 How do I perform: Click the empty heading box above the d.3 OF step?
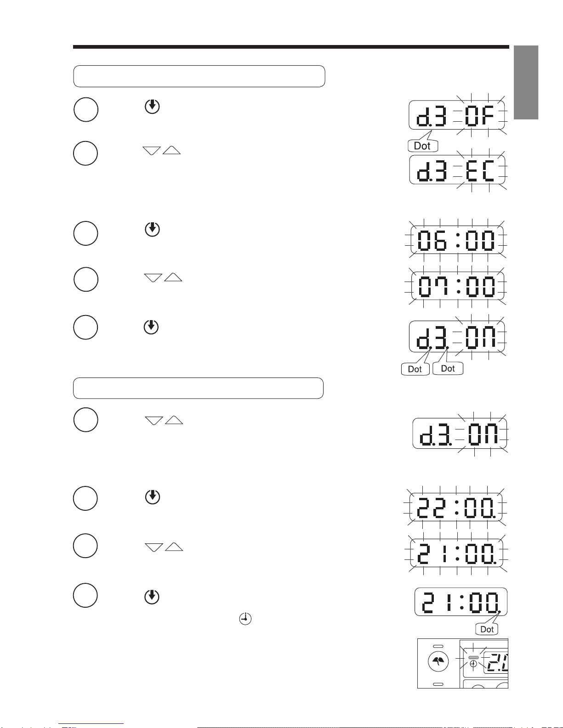pyautogui.click(x=199, y=76)
